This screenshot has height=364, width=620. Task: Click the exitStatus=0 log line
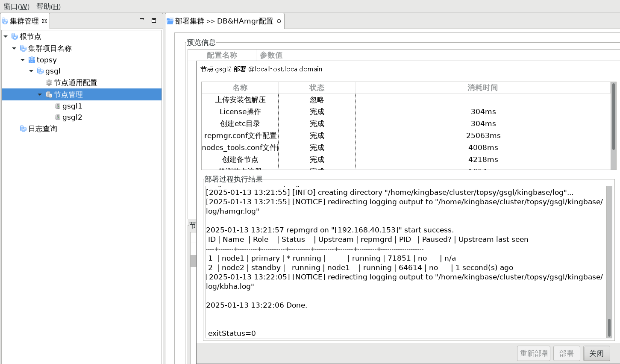click(x=232, y=333)
